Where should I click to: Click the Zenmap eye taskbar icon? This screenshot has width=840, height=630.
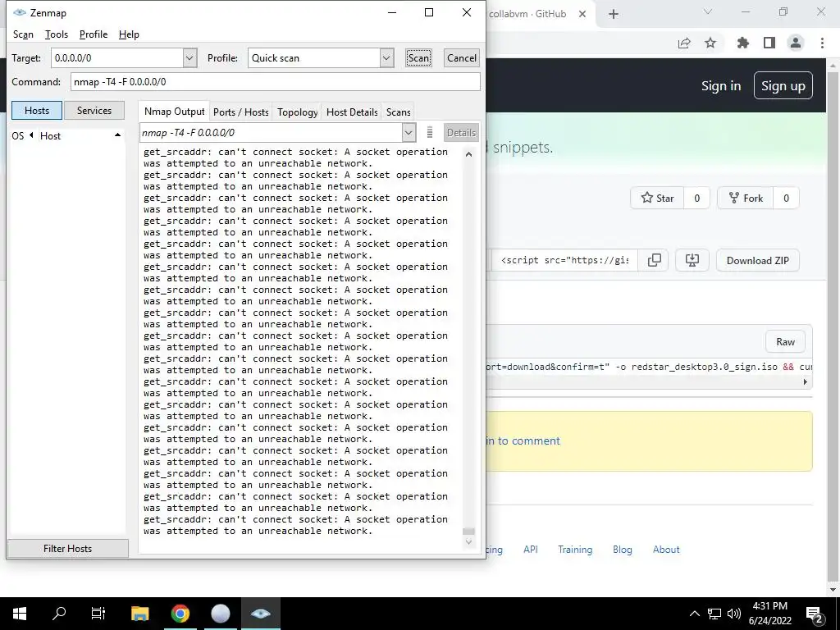tap(260, 614)
